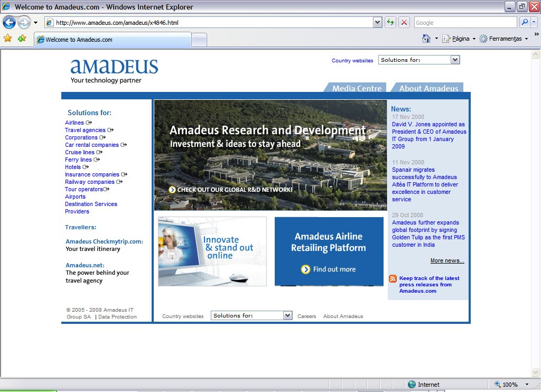Open Car rental companies link

pyautogui.click(x=92, y=145)
